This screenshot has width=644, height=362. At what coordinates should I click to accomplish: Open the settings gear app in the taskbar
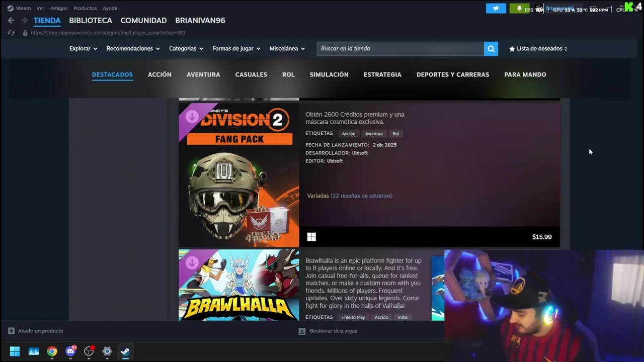(x=107, y=351)
